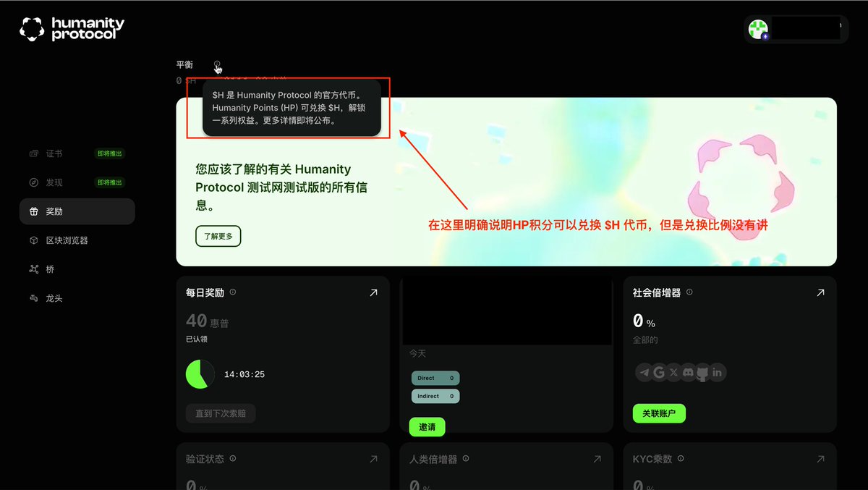Click info icon beside 验证状态
868x490 pixels.
point(233,459)
